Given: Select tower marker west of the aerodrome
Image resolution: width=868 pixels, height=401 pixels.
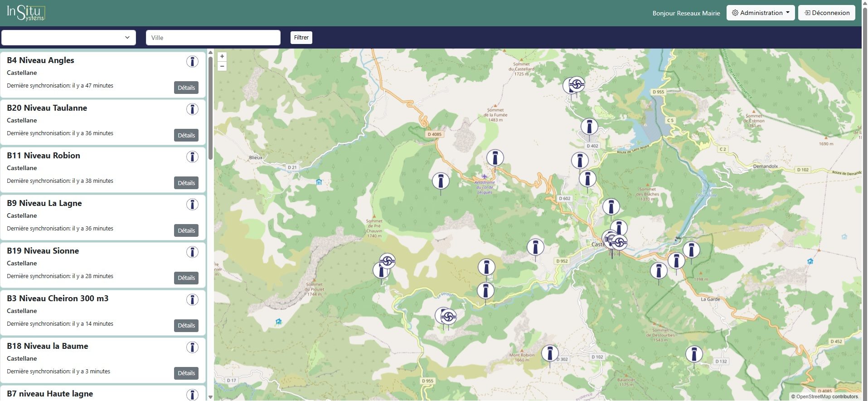Looking at the screenshot, I should [x=441, y=181].
